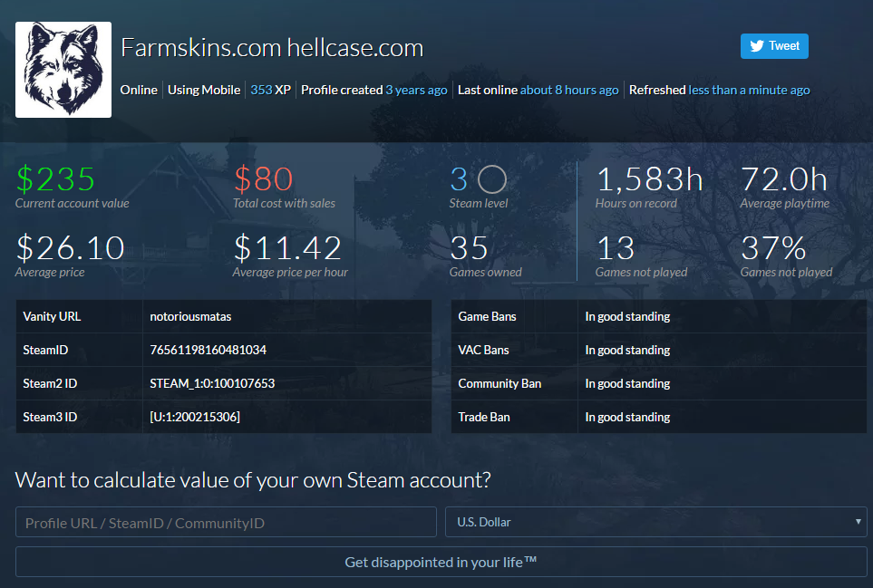Click the 'Want to calculate value' heading

point(253,480)
